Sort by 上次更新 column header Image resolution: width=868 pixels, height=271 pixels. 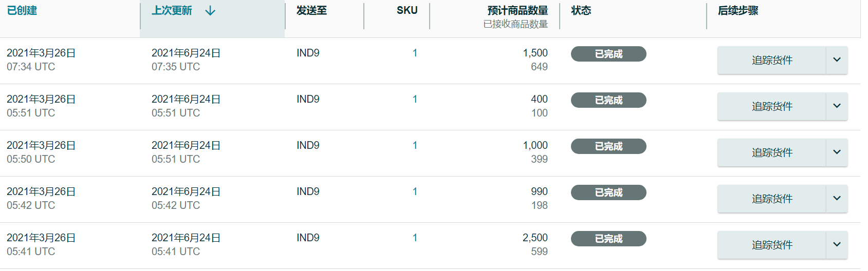[x=172, y=10]
